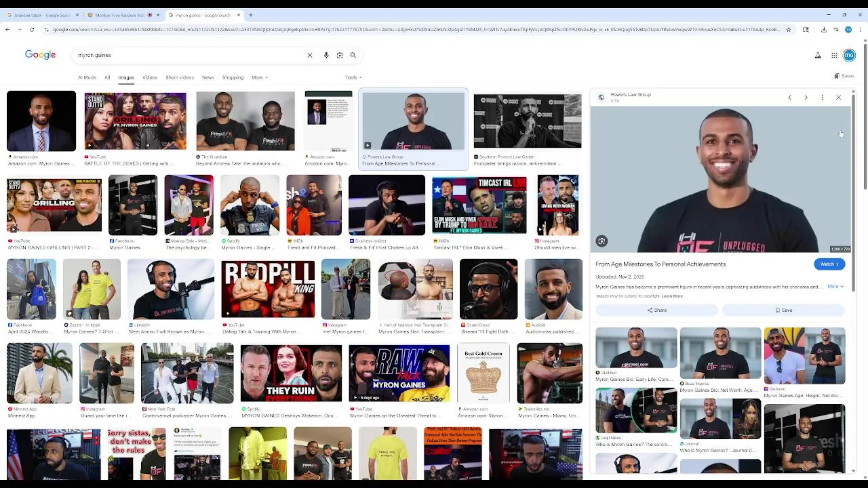
Task: Click the Watch button
Action: tap(829, 264)
